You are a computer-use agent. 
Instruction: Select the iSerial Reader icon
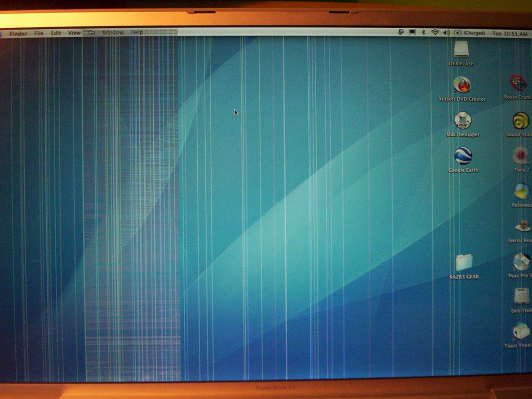point(523,226)
